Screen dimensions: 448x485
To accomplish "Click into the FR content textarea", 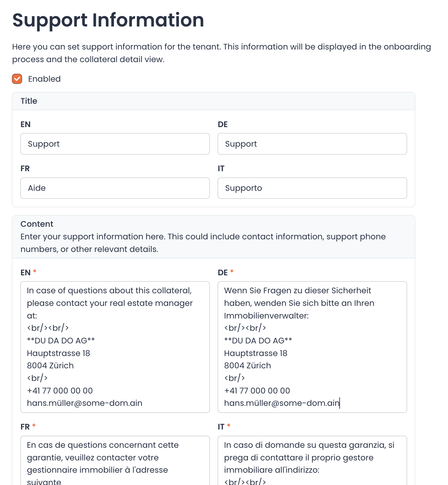I will tap(115, 460).
